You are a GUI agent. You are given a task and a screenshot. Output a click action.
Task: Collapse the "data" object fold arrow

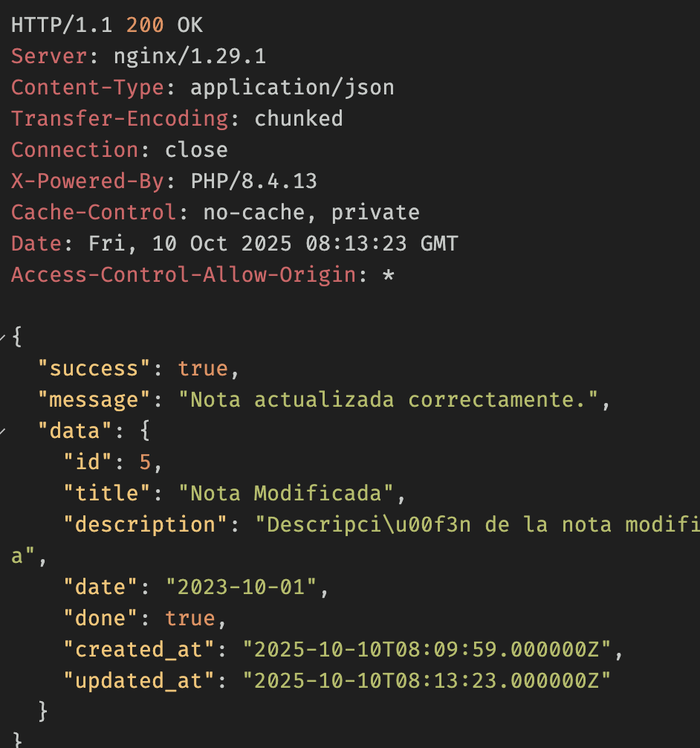point(4,433)
